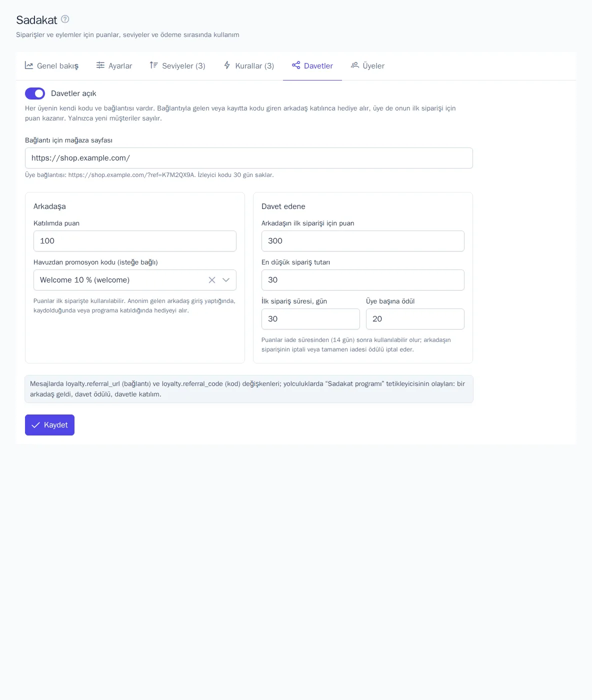
Task: Save settings with the Kaydet button
Action: click(x=49, y=425)
